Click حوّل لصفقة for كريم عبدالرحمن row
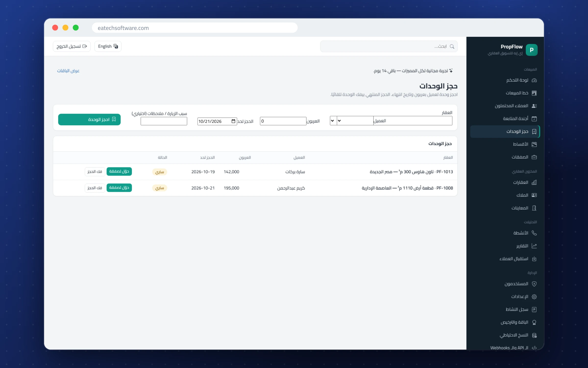This screenshot has height=368, width=588. pos(119,188)
